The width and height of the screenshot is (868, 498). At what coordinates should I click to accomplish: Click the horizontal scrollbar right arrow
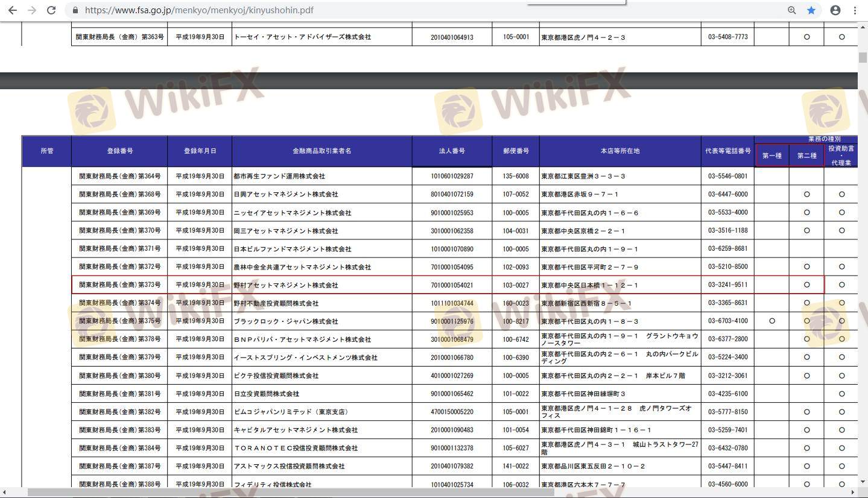[x=853, y=493]
